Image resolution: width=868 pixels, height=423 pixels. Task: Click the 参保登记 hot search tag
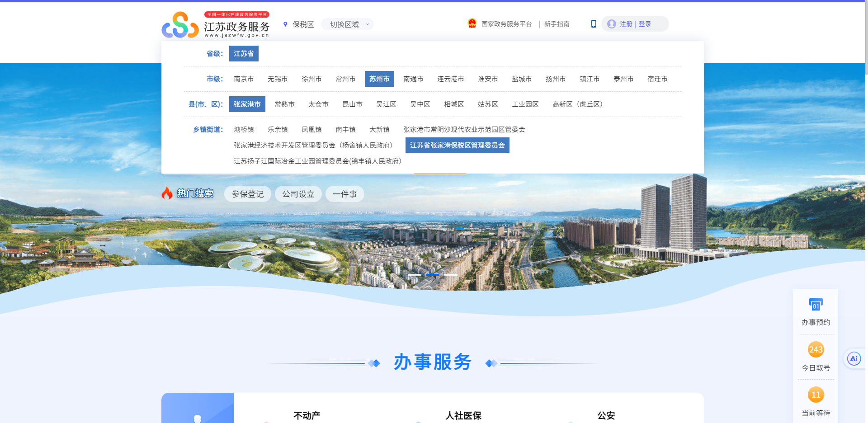coord(247,194)
